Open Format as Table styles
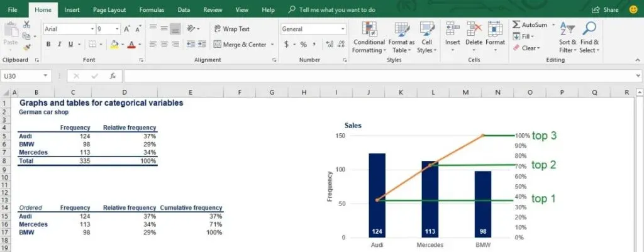The height and width of the screenshot is (252, 644). [401, 30]
